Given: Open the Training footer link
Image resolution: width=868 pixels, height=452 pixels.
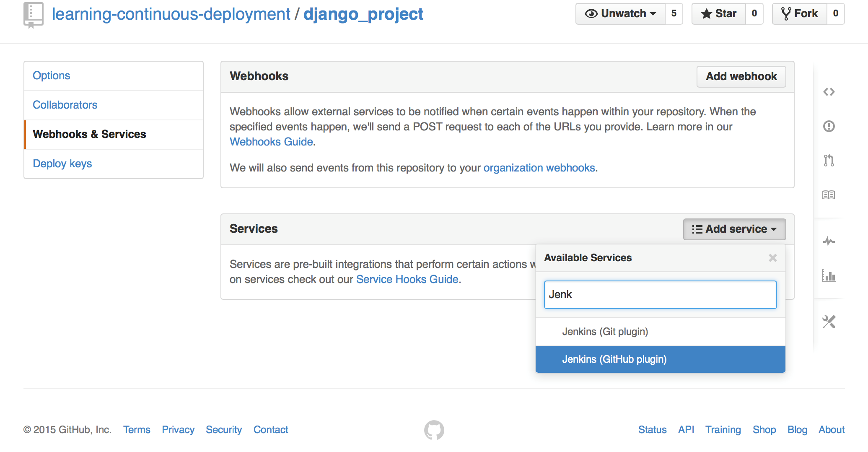Looking at the screenshot, I should (723, 430).
